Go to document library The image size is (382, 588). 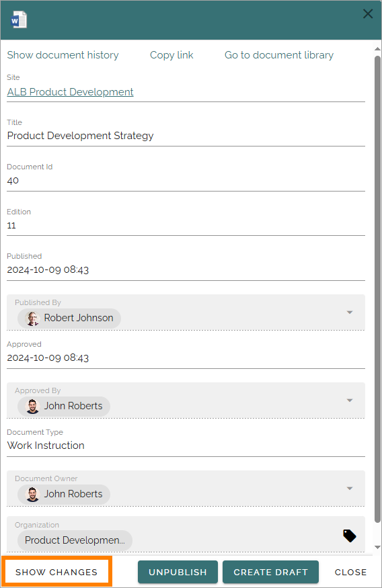279,55
